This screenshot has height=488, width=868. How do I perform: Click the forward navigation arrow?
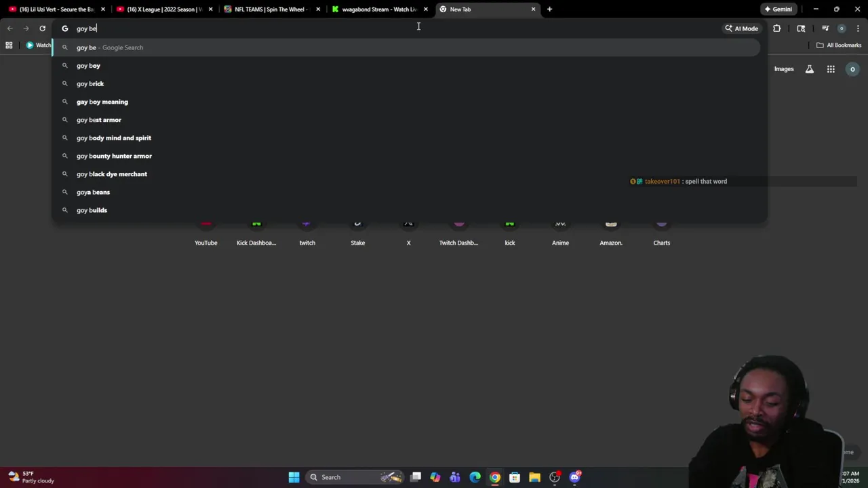point(26,28)
